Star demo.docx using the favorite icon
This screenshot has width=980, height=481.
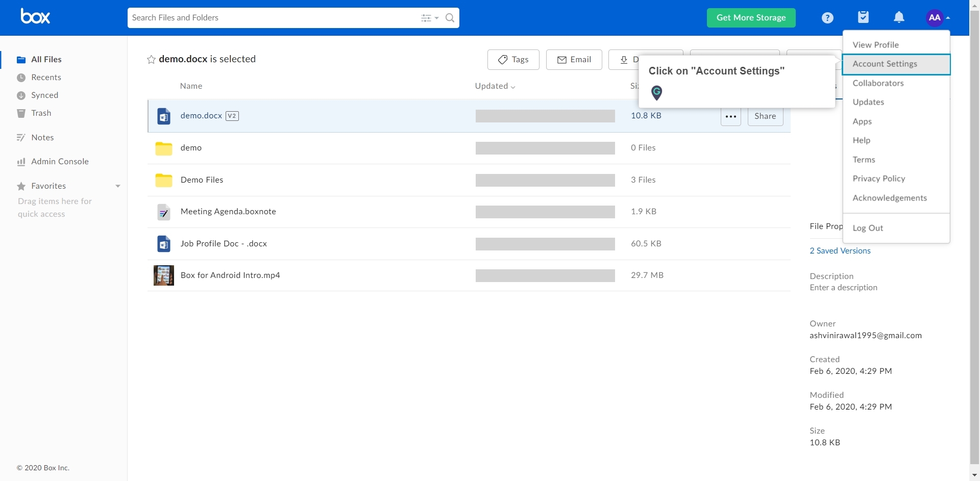pyautogui.click(x=151, y=59)
